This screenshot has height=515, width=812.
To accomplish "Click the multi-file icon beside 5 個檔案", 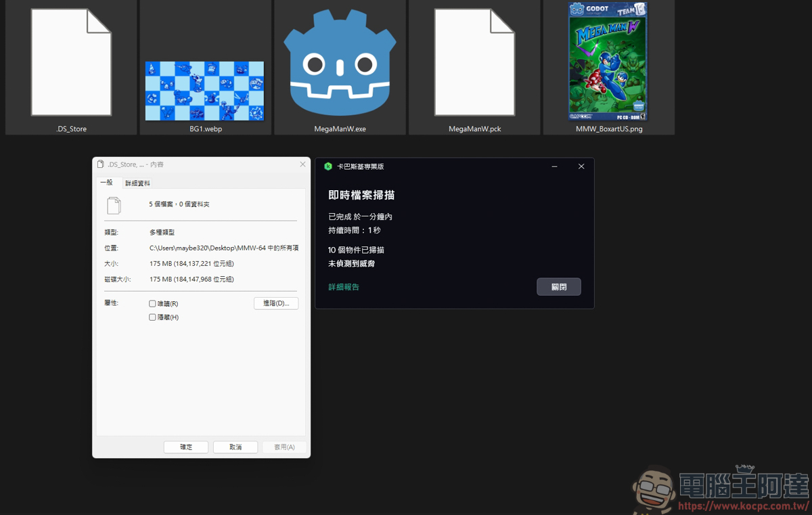I will tap(114, 205).
